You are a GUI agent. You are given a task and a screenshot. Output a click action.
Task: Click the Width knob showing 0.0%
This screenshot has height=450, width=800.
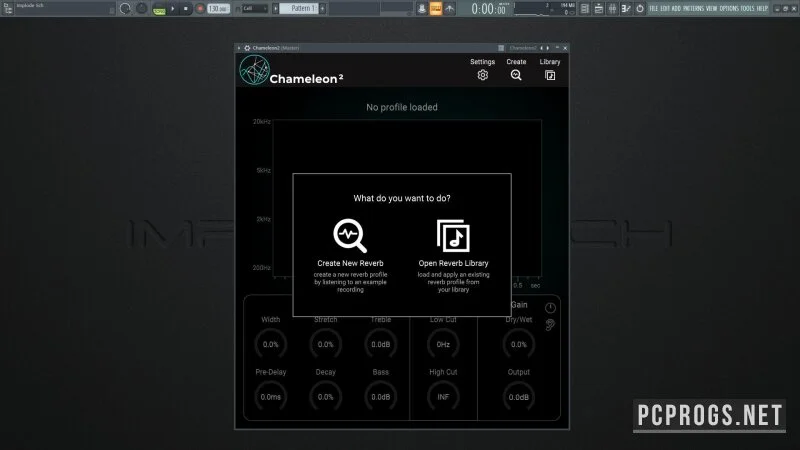point(270,344)
